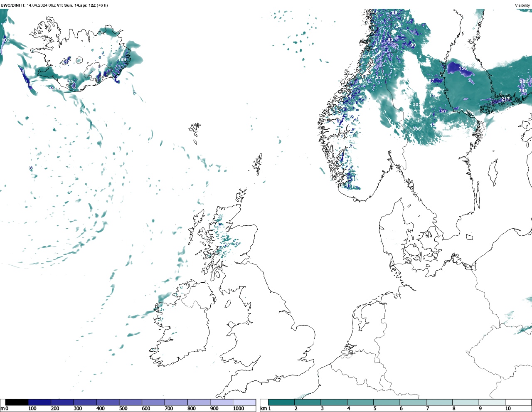Click the '5' km legend tick label
Viewport: 532px width, 412px height.
(x=375, y=409)
